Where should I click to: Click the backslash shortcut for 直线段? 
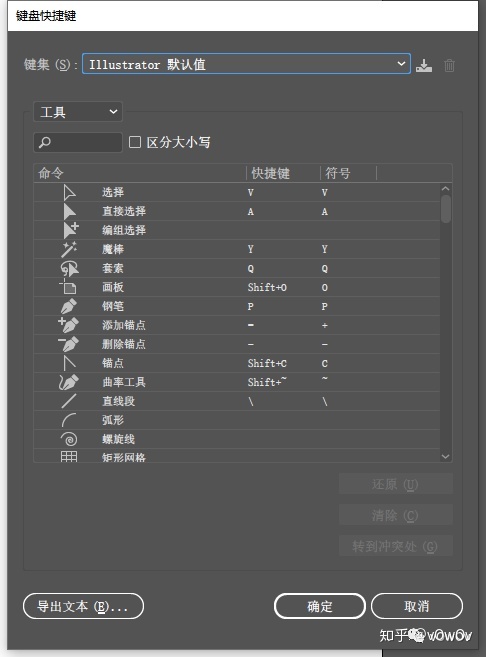pos(251,401)
